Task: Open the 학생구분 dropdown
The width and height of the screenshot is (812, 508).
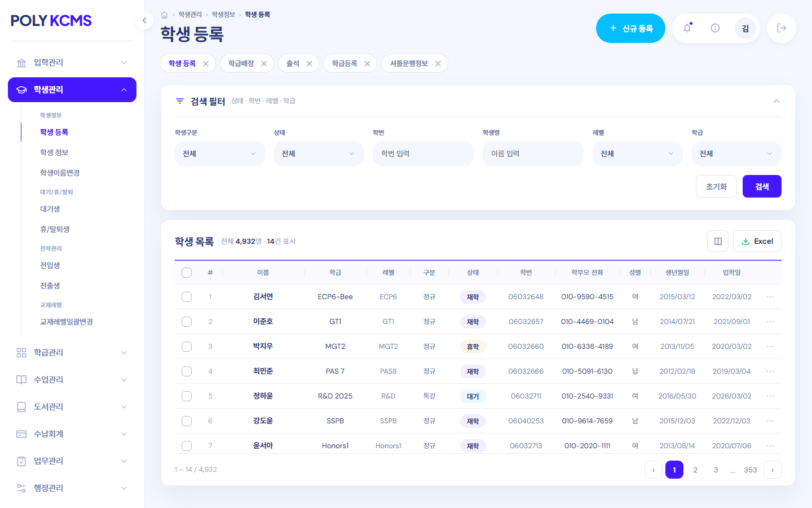Action: 220,154
